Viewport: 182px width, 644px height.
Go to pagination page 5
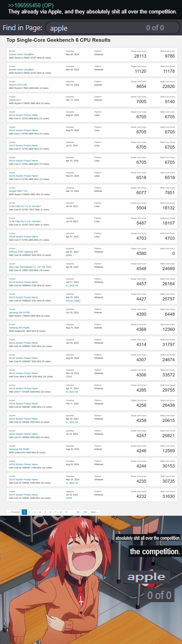point(45,512)
